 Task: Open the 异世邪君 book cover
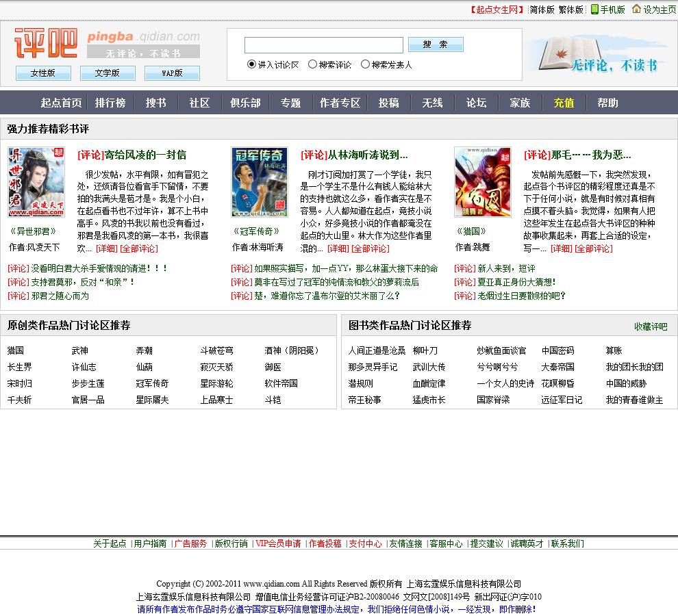tap(36, 182)
